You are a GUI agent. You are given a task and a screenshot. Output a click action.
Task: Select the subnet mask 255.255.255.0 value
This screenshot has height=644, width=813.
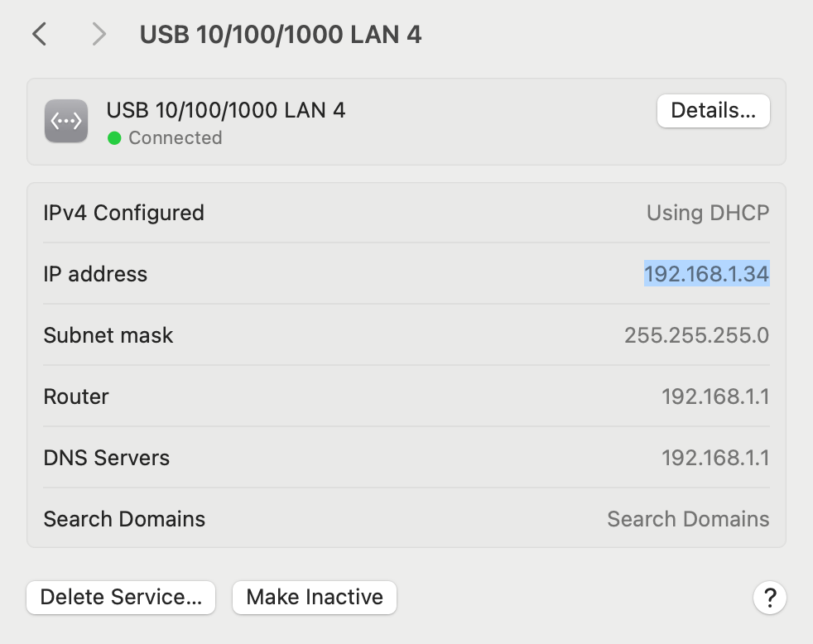tap(696, 335)
